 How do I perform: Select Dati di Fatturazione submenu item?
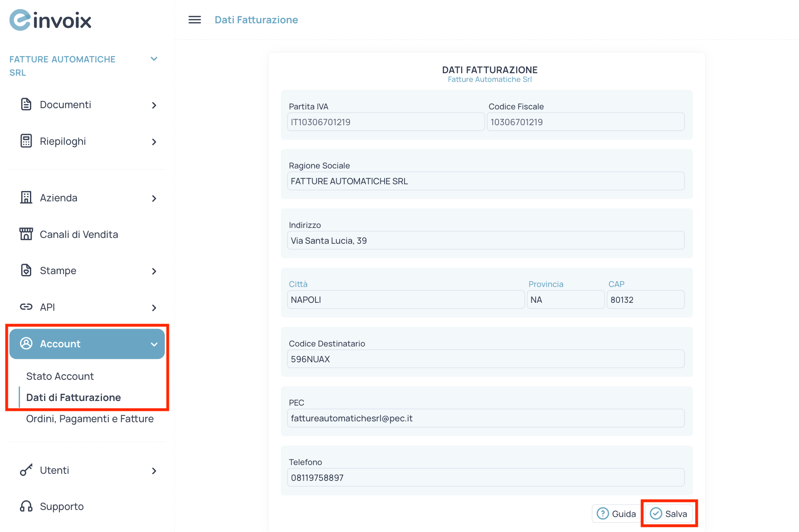73,397
